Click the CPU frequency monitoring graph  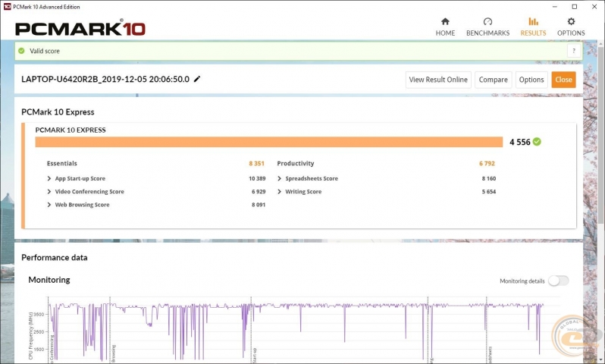[295, 330]
